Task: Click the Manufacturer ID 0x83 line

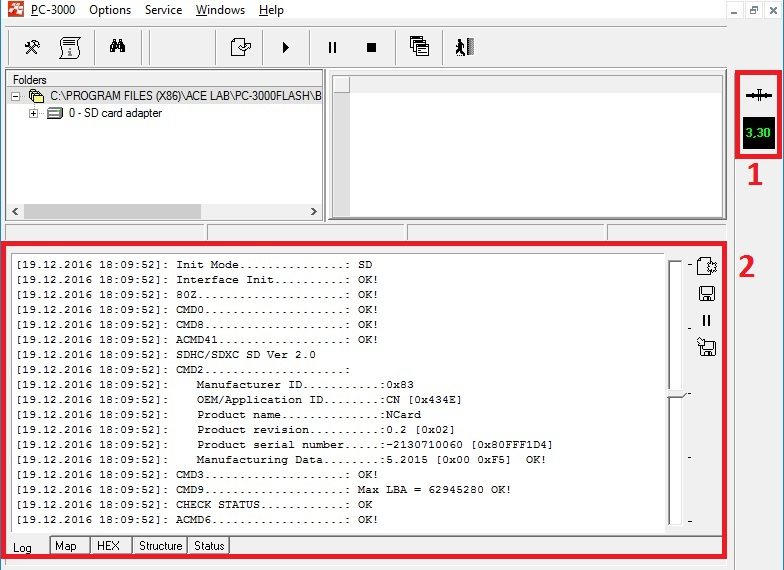Action: pyautogui.click(x=215, y=384)
